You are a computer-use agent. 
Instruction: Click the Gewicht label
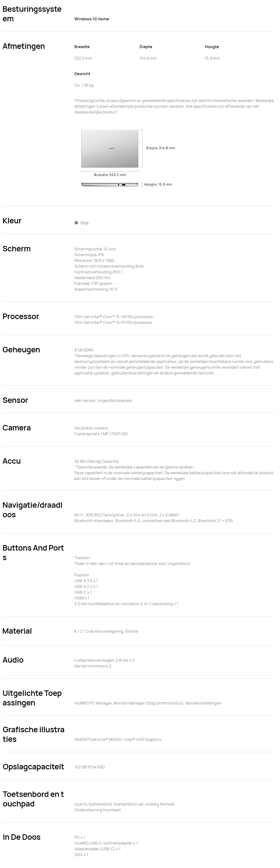click(x=82, y=74)
